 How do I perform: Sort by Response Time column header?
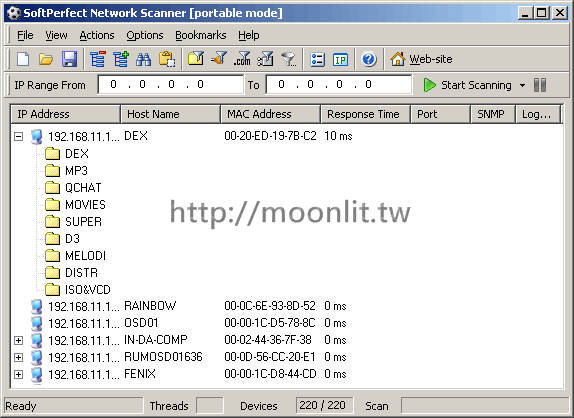click(365, 114)
